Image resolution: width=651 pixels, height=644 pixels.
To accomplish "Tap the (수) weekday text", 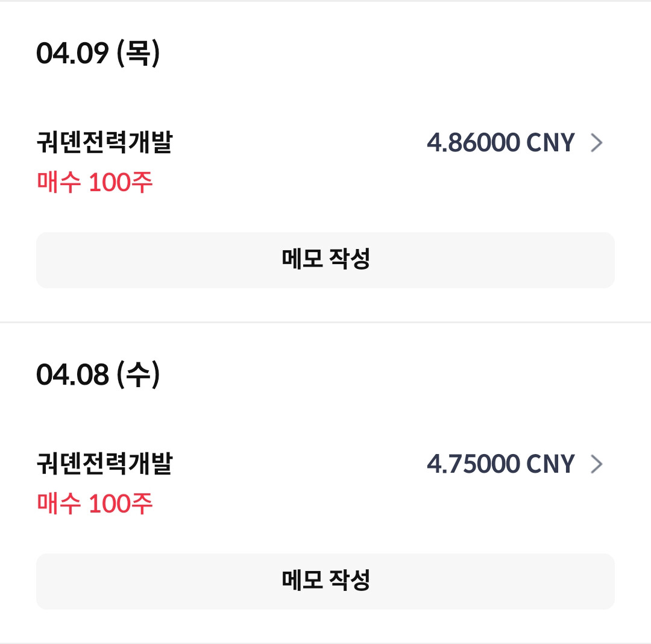I will point(138,374).
